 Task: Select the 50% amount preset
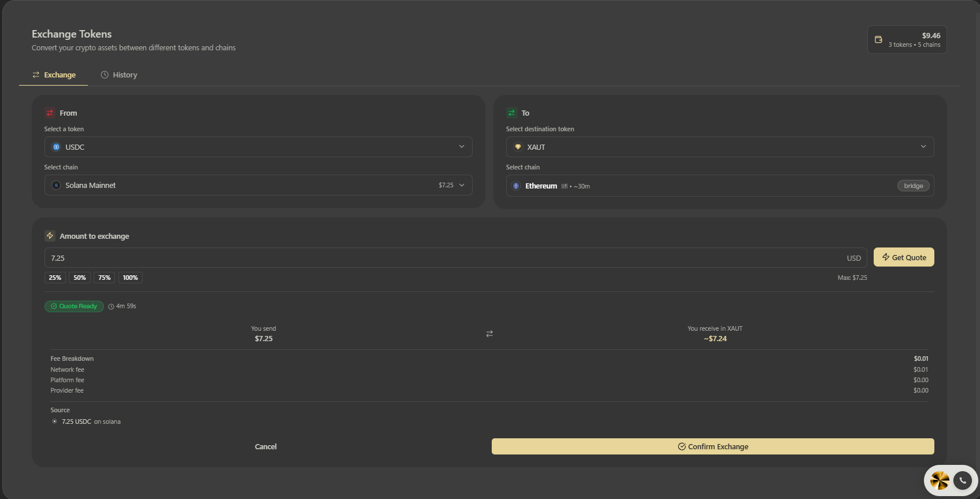pos(80,278)
